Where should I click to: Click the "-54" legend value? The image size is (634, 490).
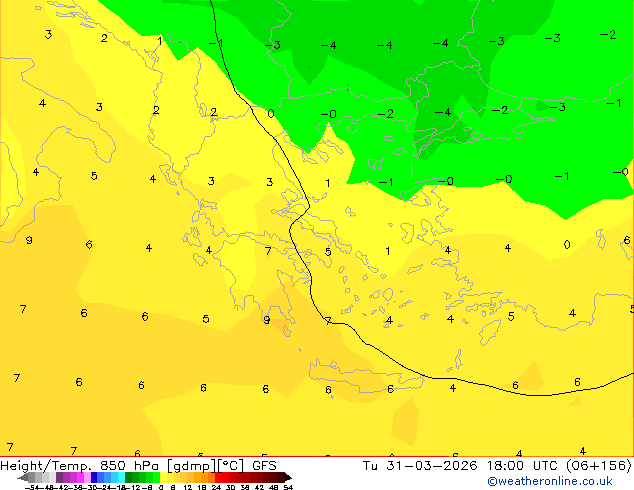pos(32,487)
